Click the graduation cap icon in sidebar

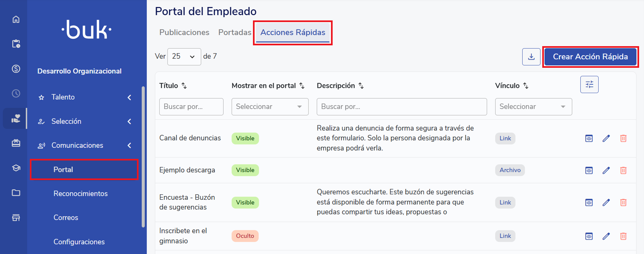coord(16,168)
